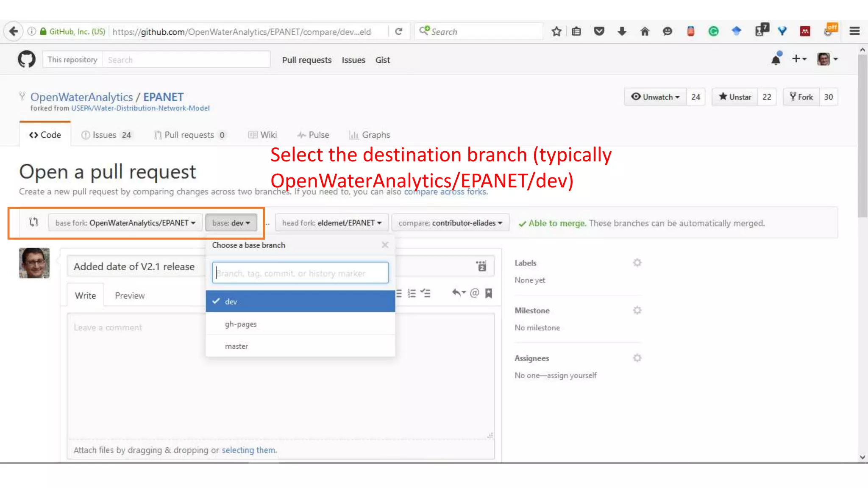The width and height of the screenshot is (868, 488).
Task: Select the master branch option
Action: [300, 346]
